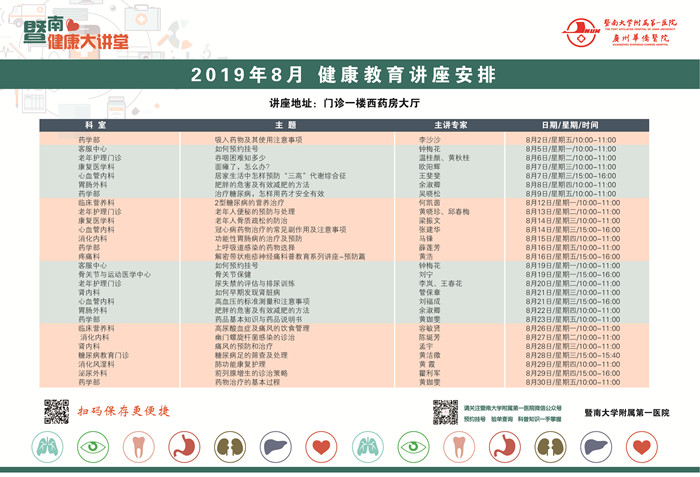
Task: Click the speaker cell 李岚、王春花
Action: [x=440, y=284]
